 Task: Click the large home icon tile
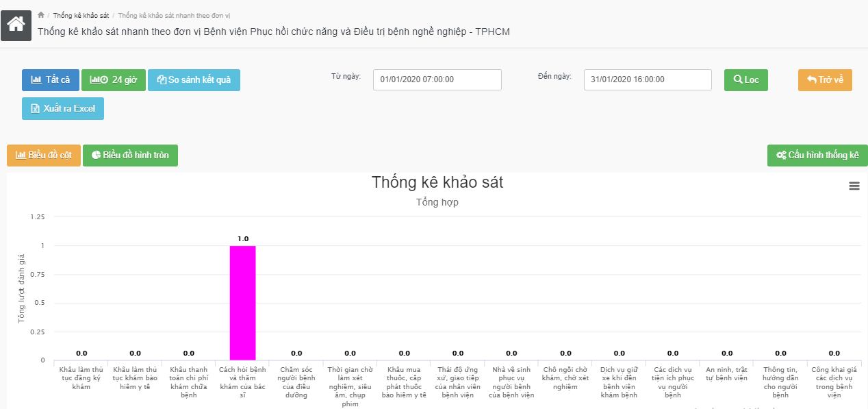coord(16,24)
